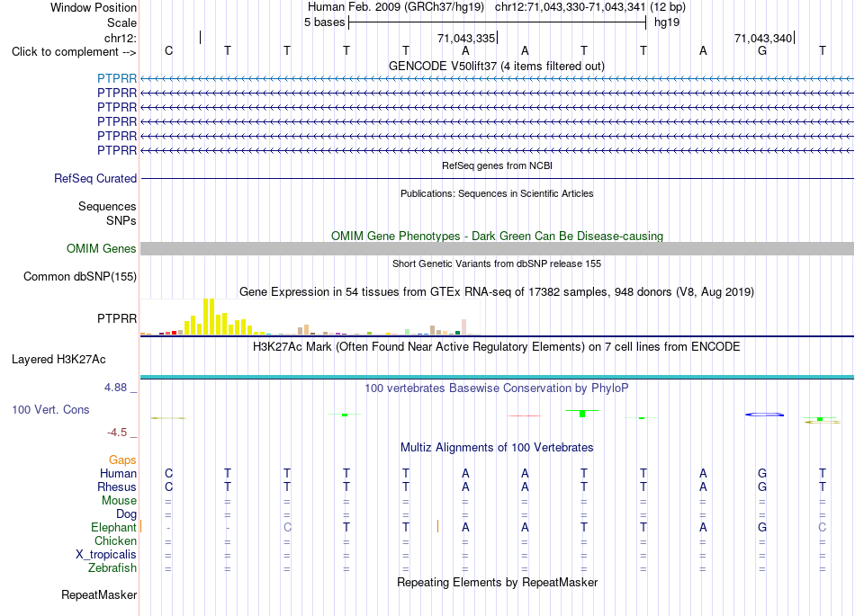The height and width of the screenshot is (616, 855).
Task: Click the G base in the Rhesus row
Action: click(x=762, y=487)
